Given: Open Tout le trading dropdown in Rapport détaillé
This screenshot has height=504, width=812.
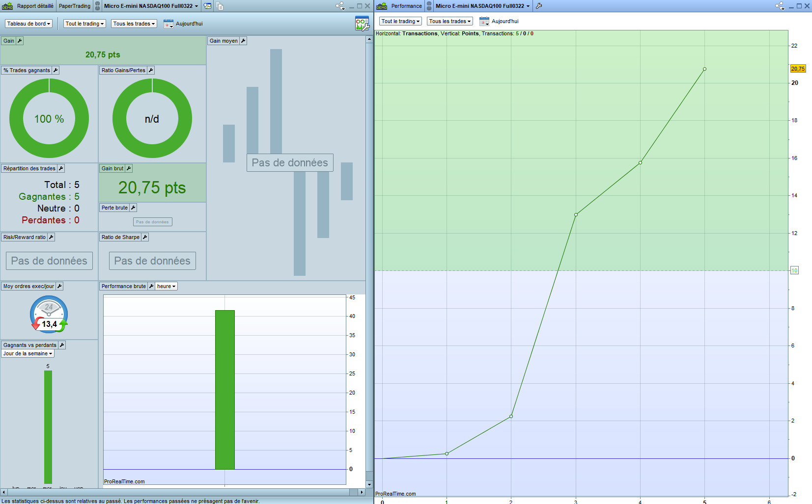Looking at the screenshot, I should point(84,24).
